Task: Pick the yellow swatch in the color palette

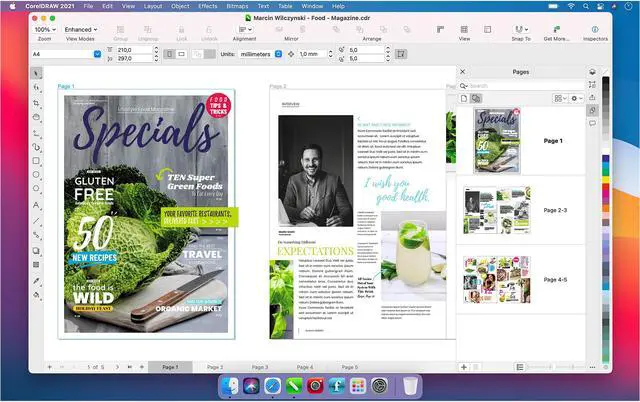Action: click(x=606, y=180)
